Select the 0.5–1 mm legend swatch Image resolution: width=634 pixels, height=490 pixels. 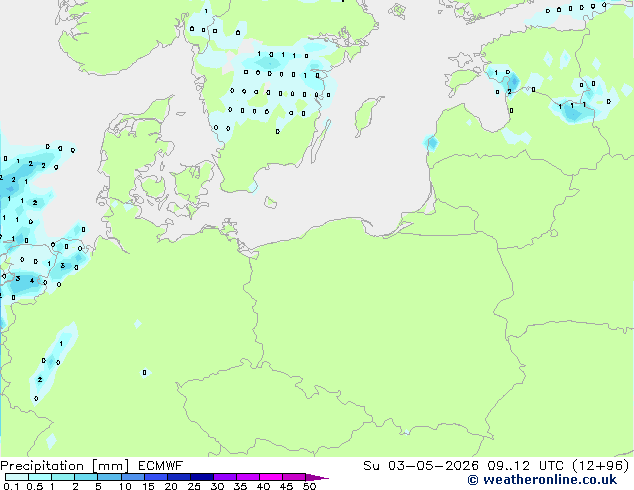(x=40, y=477)
